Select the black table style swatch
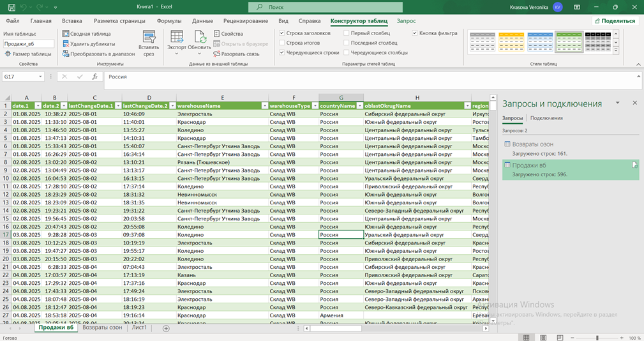The height and width of the screenshot is (341, 644). coord(597,42)
